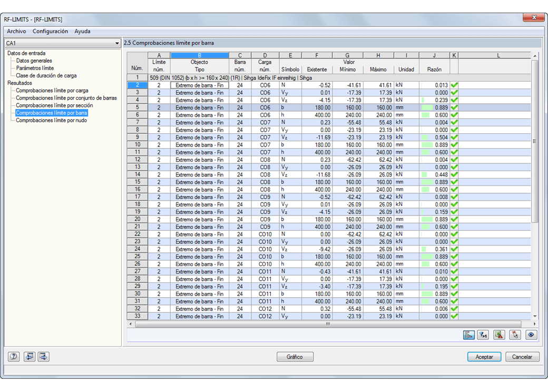Select row number 2 header

(x=138, y=85)
